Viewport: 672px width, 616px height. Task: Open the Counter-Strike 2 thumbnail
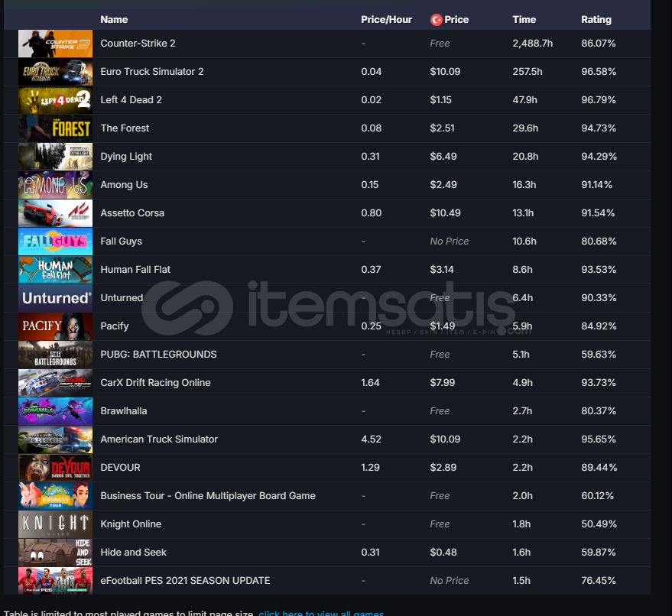point(55,44)
